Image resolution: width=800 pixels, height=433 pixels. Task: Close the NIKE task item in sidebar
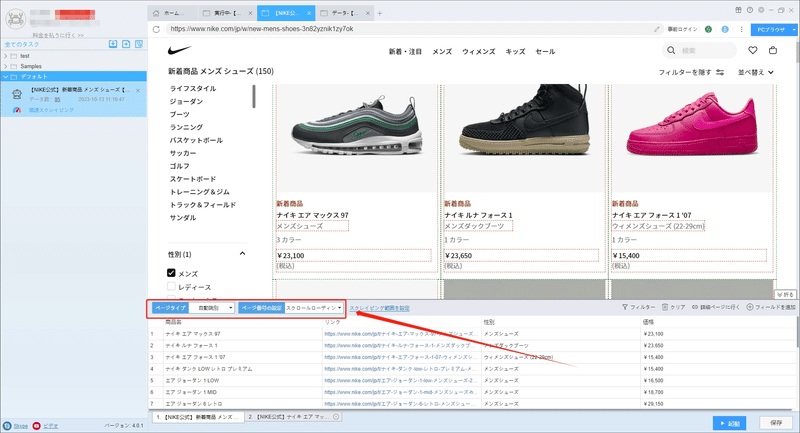click(138, 90)
